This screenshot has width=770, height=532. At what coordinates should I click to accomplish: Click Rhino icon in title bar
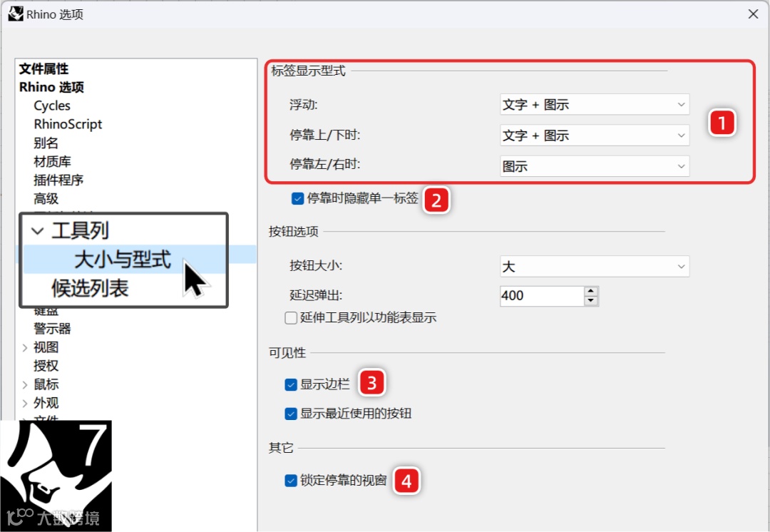(x=16, y=14)
